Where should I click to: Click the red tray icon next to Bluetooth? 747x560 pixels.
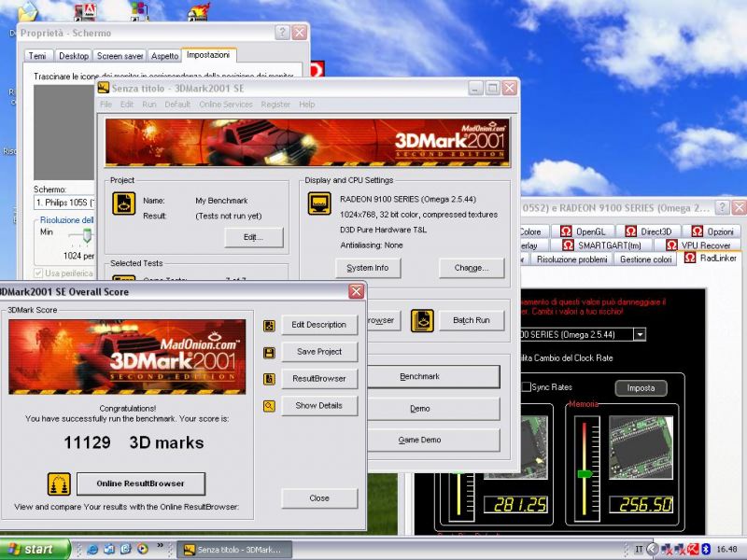click(x=694, y=549)
